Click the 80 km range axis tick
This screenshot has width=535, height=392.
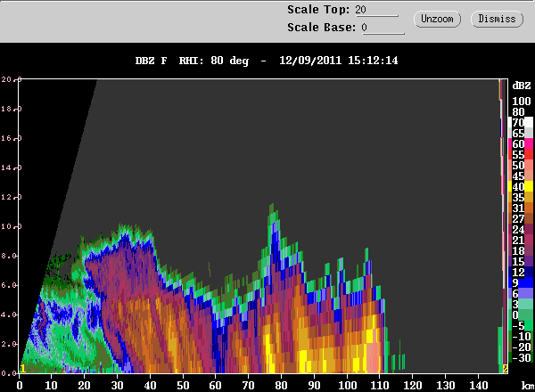pos(281,386)
